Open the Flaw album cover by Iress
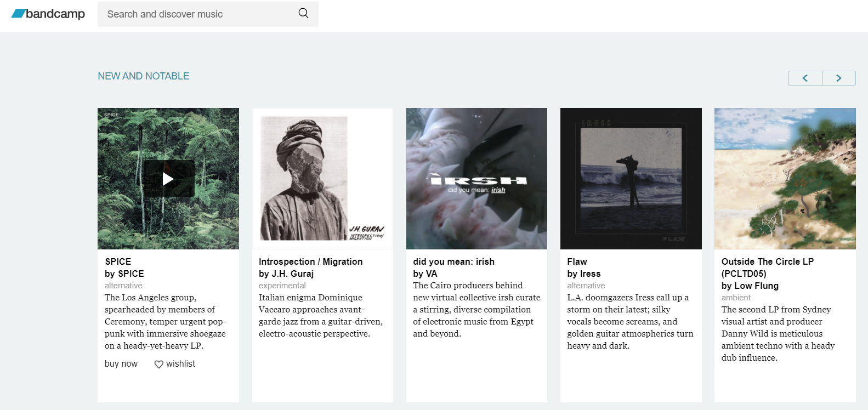Viewport: 868px width, 410px height. point(631,179)
